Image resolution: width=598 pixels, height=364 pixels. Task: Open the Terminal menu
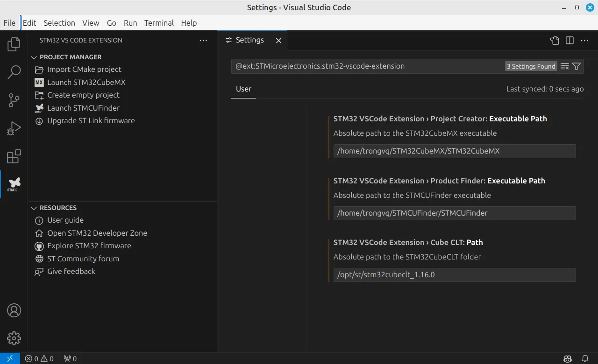(159, 23)
